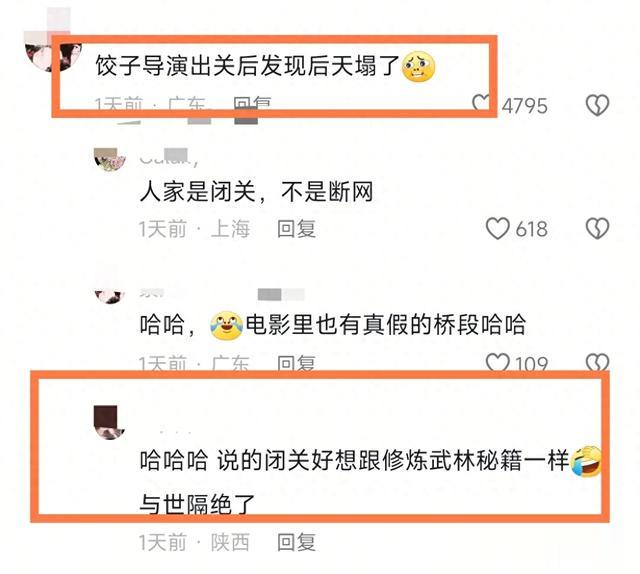Reply to the 饺子导演出关后 top comment
This screenshot has width=640, height=574.
point(252,104)
